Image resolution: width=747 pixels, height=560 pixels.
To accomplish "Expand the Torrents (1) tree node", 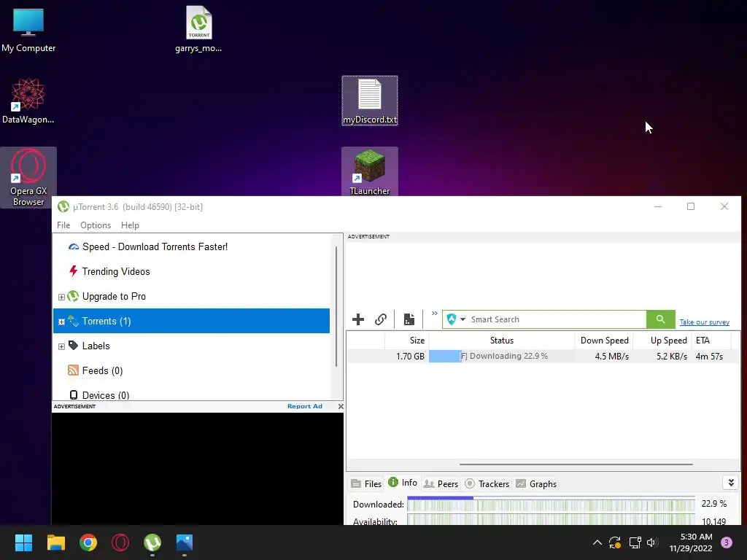I will pyautogui.click(x=61, y=322).
